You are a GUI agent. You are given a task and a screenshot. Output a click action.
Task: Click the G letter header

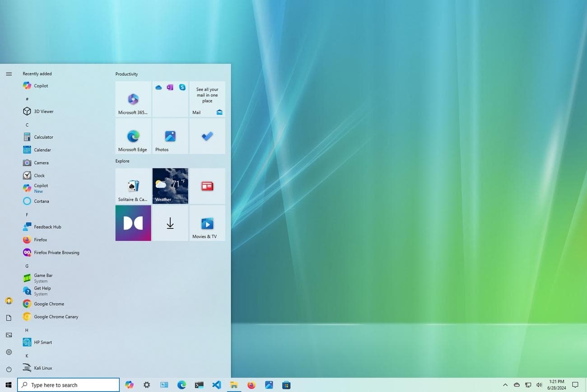pyautogui.click(x=27, y=266)
